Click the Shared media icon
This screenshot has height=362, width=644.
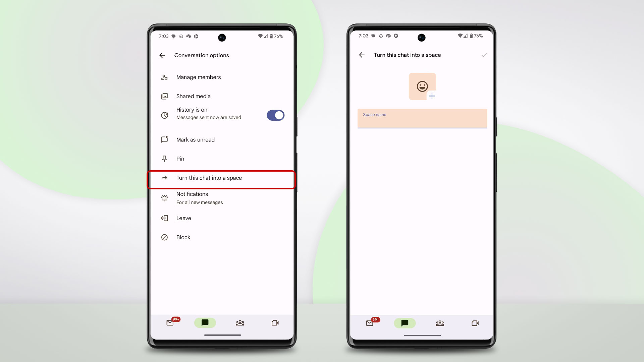[164, 96]
